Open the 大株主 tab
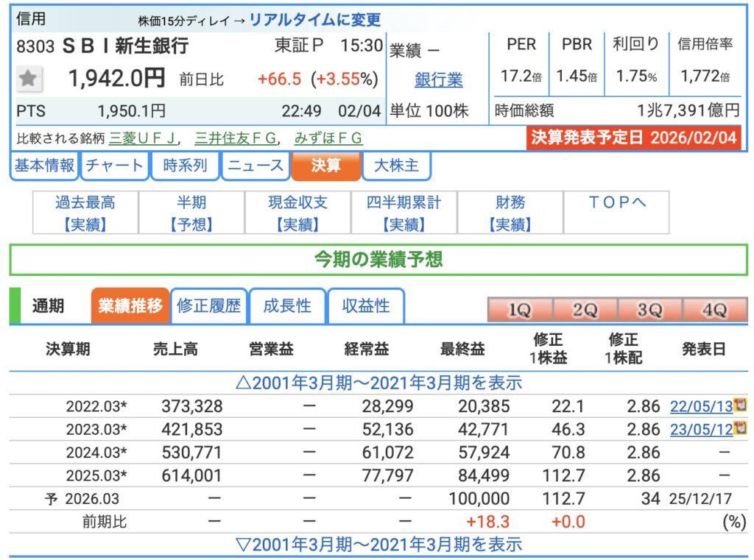The height and width of the screenshot is (560, 754). coord(396,166)
